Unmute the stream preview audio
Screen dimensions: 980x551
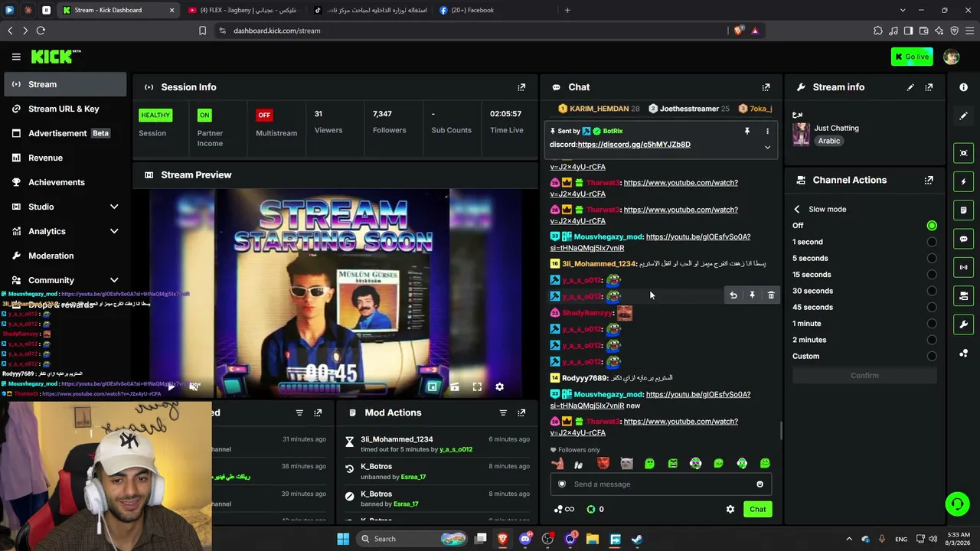coord(194,387)
